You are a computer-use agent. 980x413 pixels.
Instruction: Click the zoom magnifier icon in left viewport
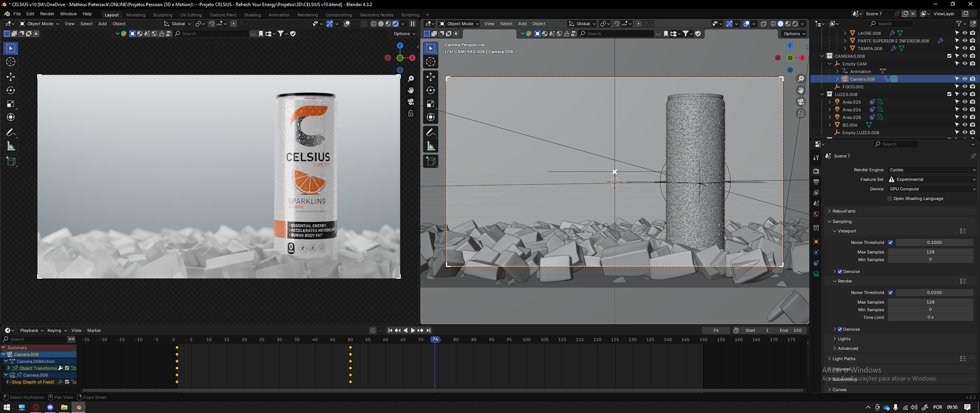point(411,79)
